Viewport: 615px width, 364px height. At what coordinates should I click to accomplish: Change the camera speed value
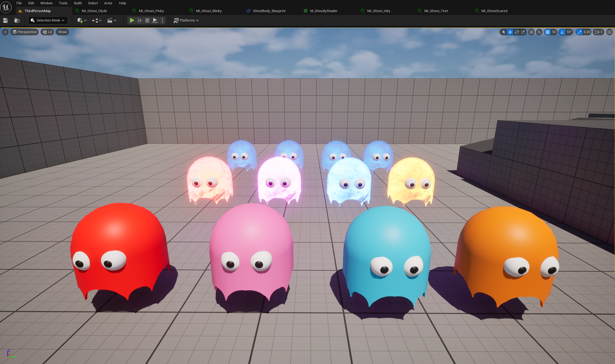[x=598, y=32]
